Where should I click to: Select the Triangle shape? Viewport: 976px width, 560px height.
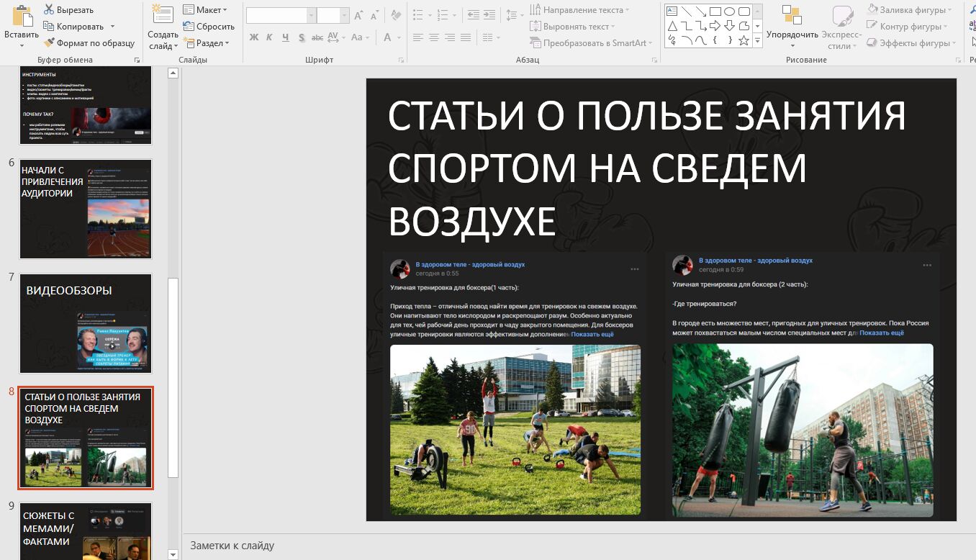672,26
